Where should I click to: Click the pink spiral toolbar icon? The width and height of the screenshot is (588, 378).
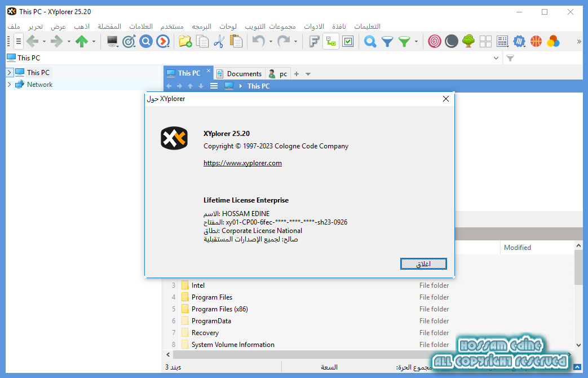point(435,41)
